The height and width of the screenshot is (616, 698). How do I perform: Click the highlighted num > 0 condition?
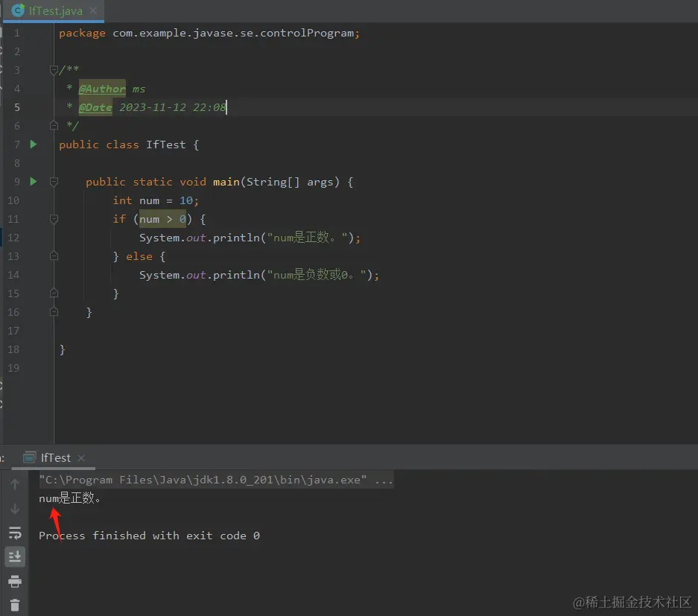point(162,219)
